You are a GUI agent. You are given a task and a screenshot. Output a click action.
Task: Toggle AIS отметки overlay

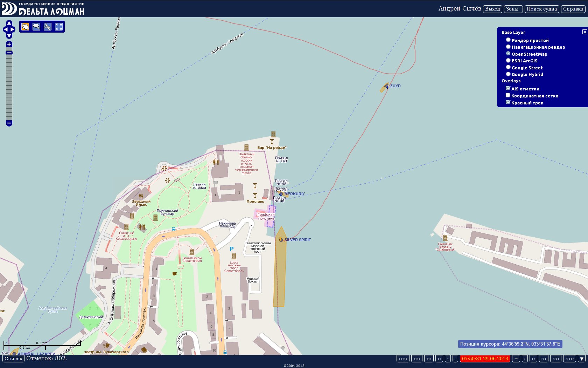508,88
